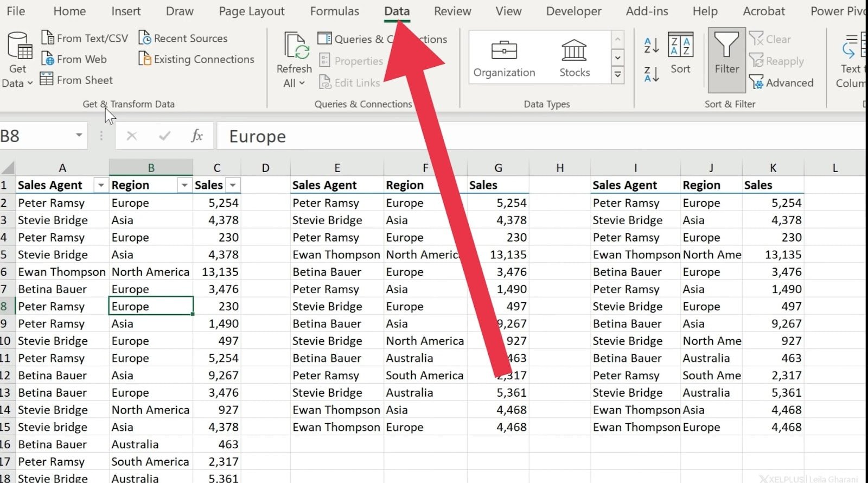Sort descending with the Z to A icon
Image resolution: width=868 pixels, height=483 pixels.
pos(651,74)
